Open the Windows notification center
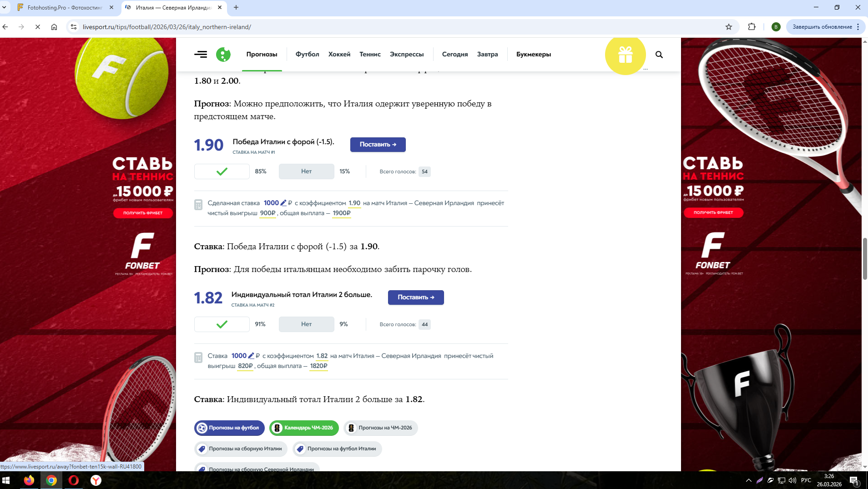 pyautogui.click(x=854, y=480)
